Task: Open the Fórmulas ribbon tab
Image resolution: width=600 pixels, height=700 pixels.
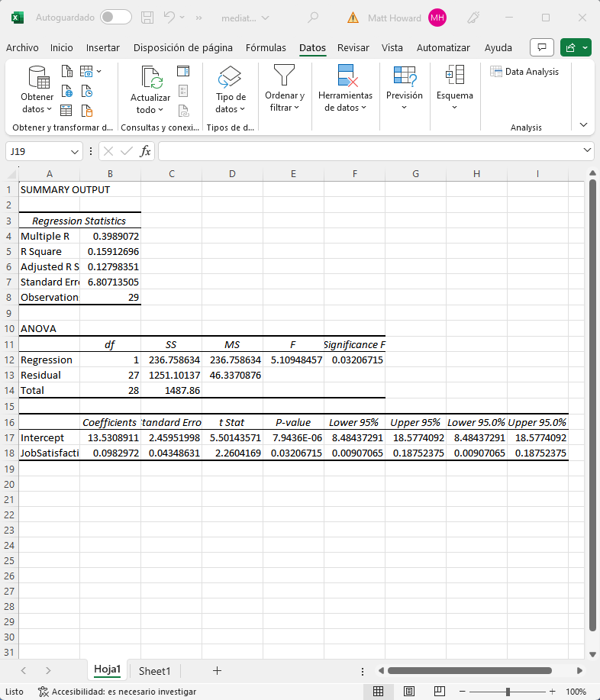Action: (266, 47)
